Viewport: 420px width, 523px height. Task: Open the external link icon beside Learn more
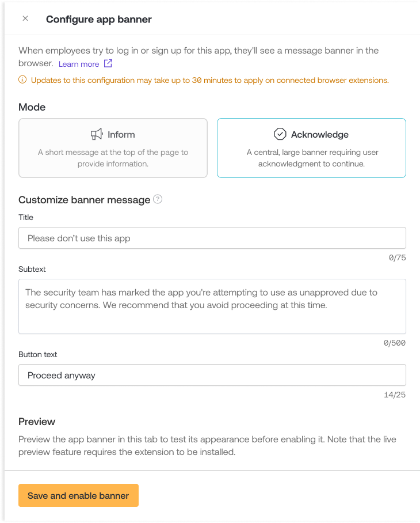click(108, 64)
